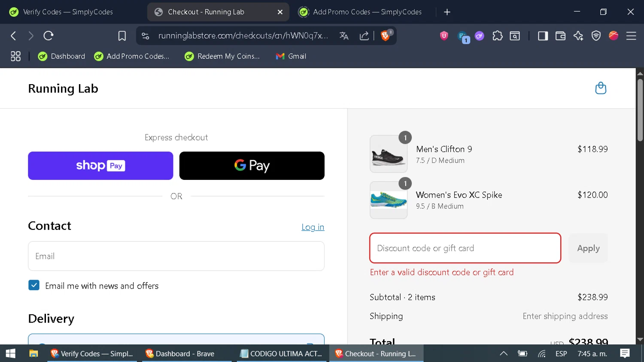This screenshot has height=362, width=644.
Task: Click the taskbar clock 7:45 a. m.
Action: tap(592, 353)
